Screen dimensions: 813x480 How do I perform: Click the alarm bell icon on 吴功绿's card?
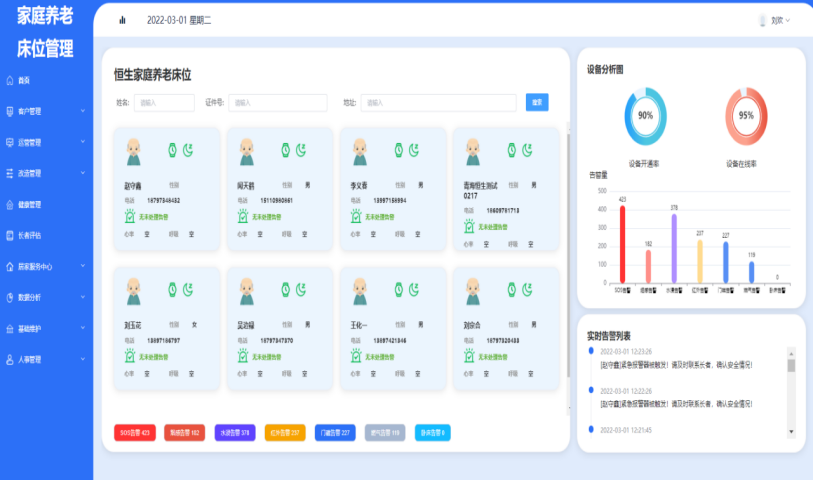[242, 356]
